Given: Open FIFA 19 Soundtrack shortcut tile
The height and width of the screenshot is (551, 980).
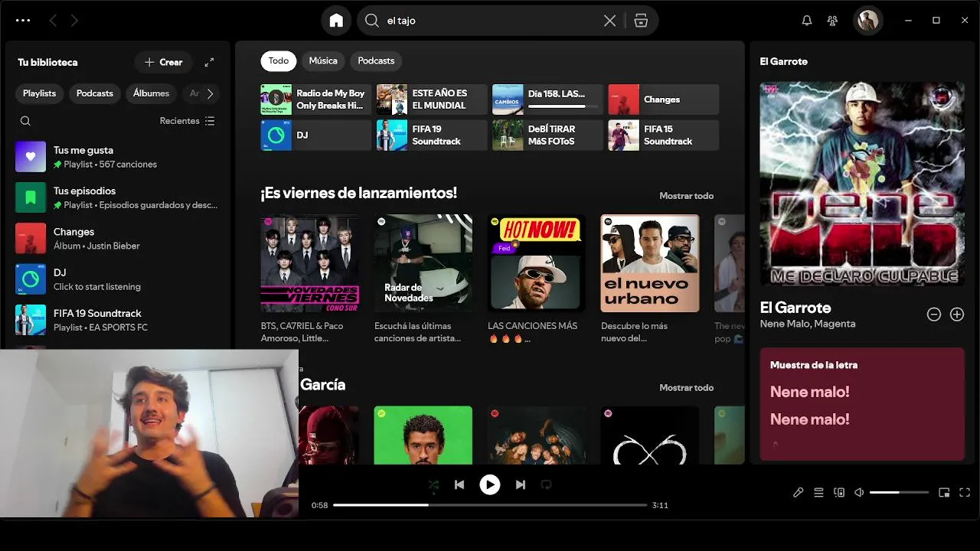Looking at the screenshot, I should tap(431, 135).
